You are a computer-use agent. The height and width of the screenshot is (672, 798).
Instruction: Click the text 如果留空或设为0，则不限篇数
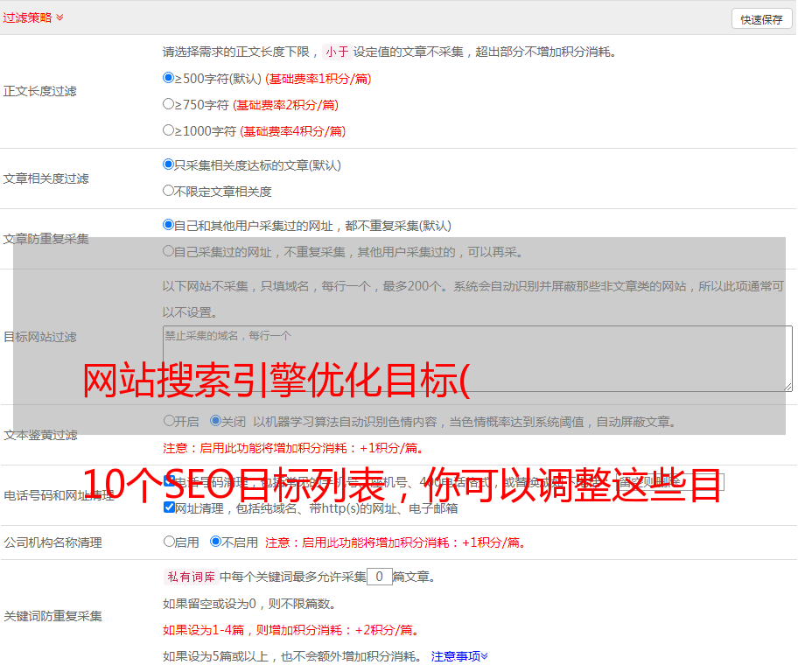tap(249, 604)
